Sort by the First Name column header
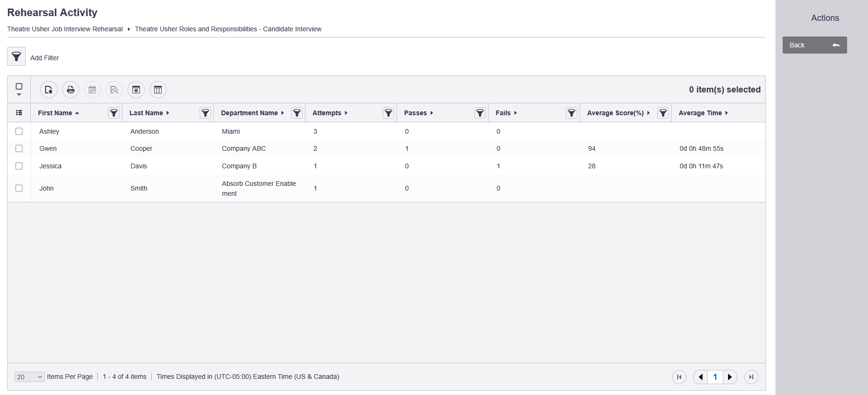Screen dimensions: 868x395 coord(58,113)
